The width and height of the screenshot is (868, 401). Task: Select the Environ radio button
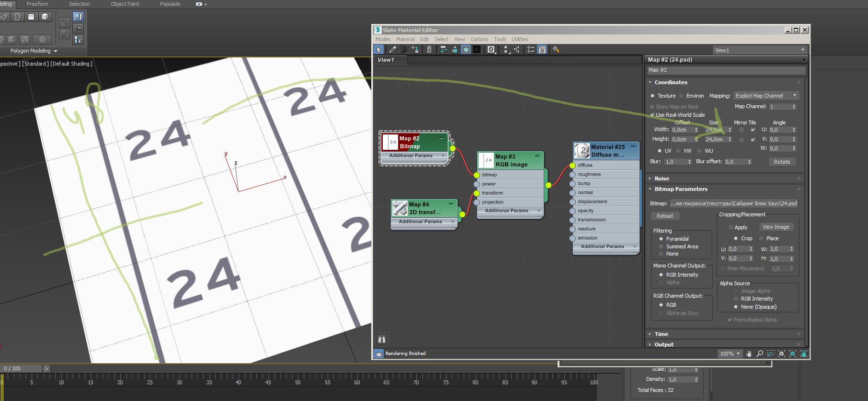tap(681, 96)
